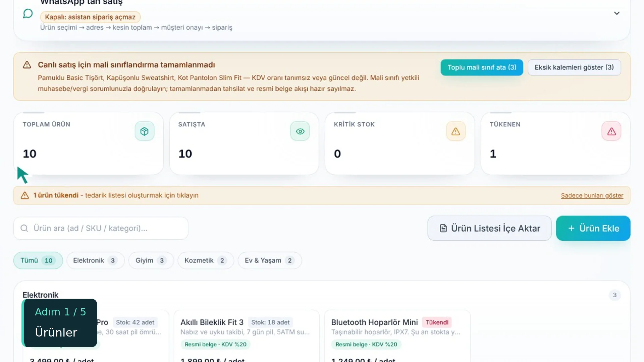This screenshot has width=644, height=362.
Task: Click 'Stok: 42 adet' badge
Action: tap(135, 322)
